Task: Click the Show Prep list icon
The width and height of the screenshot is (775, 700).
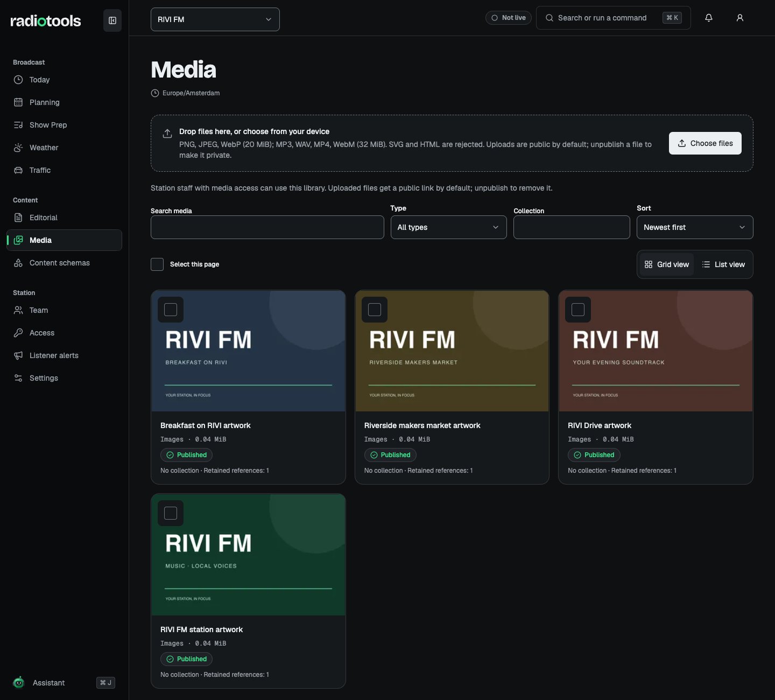Action: 18,125
